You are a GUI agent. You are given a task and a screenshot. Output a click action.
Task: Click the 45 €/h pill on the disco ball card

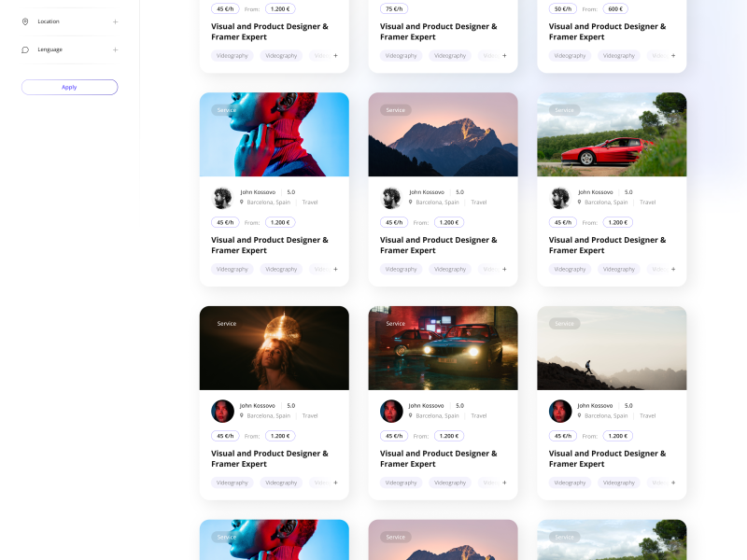click(225, 436)
